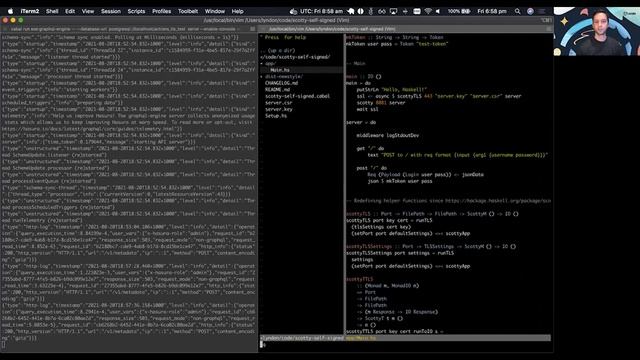Screen dimensions: 640x360
Task: Click the UTC clock menu bar item
Action: [316, 11]
